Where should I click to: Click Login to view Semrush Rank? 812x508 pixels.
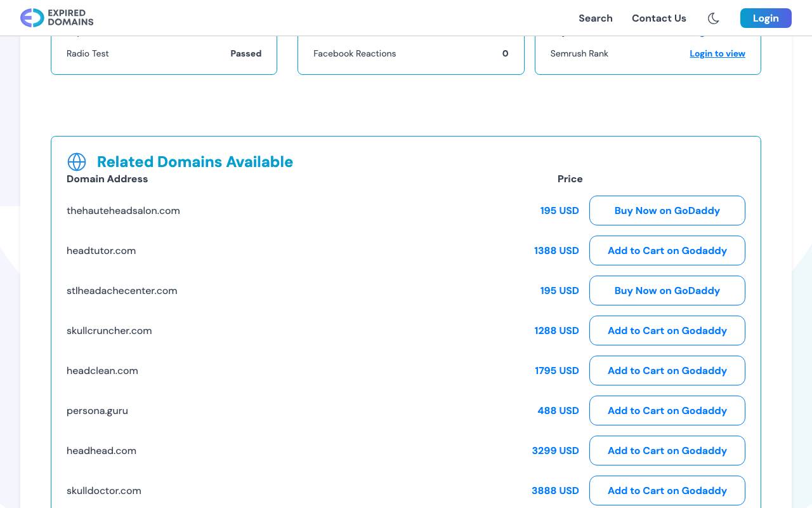point(717,53)
